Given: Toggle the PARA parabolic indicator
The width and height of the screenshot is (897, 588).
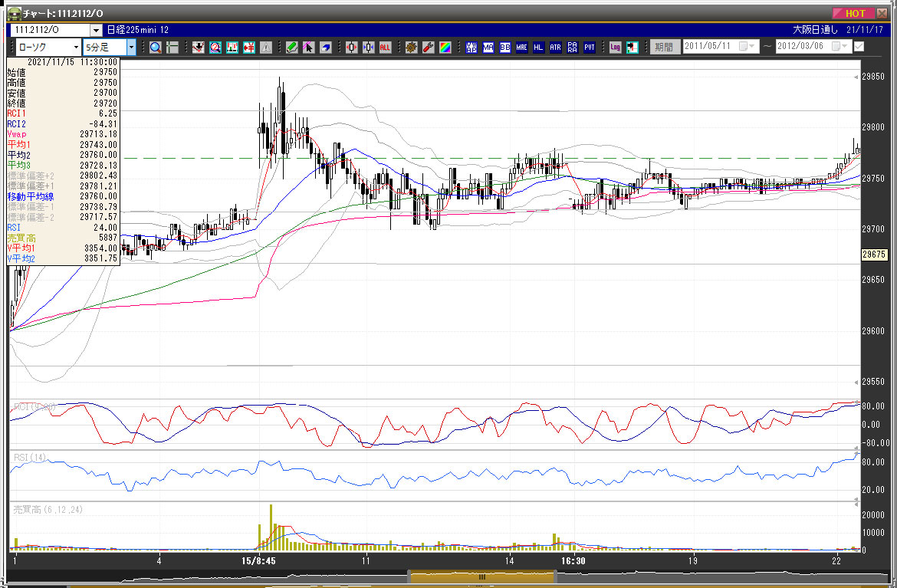Looking at the screenshot, I should click(572, 48).
